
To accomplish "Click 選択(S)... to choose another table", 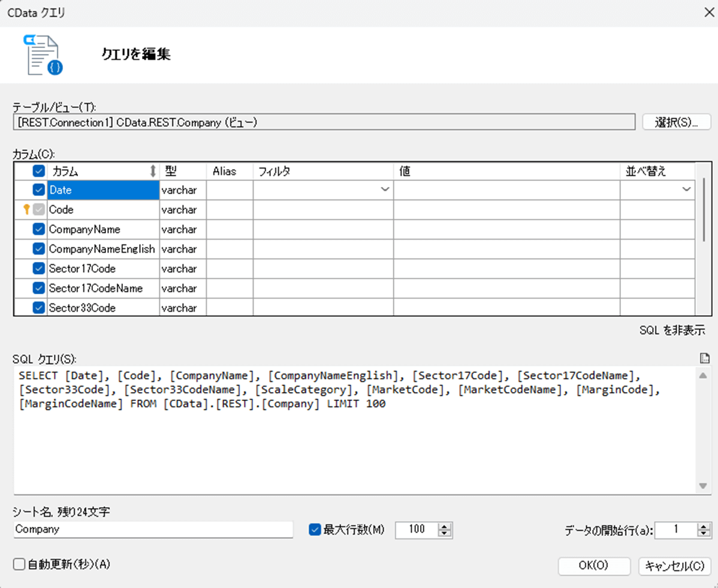I will (x=677, y=122).
